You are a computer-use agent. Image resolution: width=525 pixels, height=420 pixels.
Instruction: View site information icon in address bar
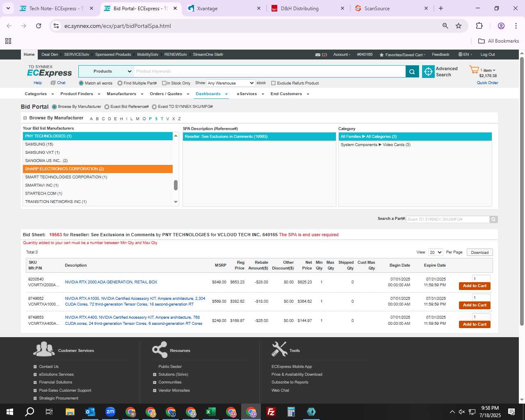pyautogui.click(x=56, y=26)
